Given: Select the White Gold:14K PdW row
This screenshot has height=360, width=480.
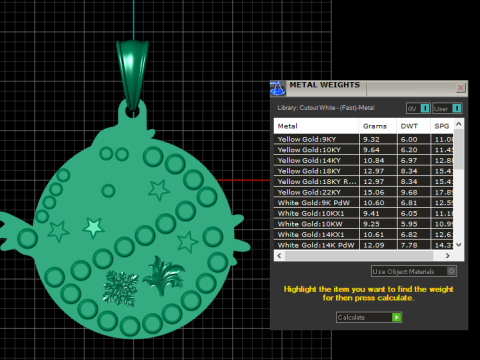Looking at the screenshot, I should point(364,245).
